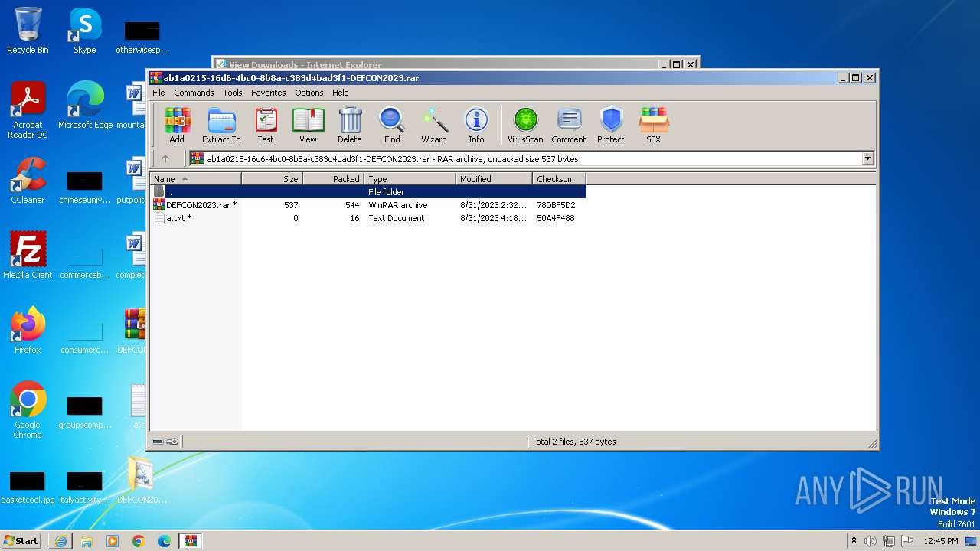Click the volume icon in system tray
Image resolution: width=980 pixels, height=551 pixels.
[x=871, y=541]
